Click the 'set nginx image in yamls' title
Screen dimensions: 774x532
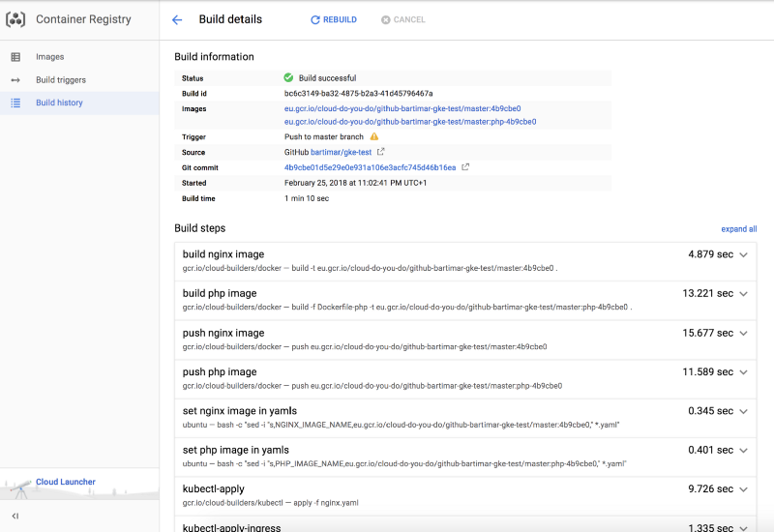[x=239, y=410]
